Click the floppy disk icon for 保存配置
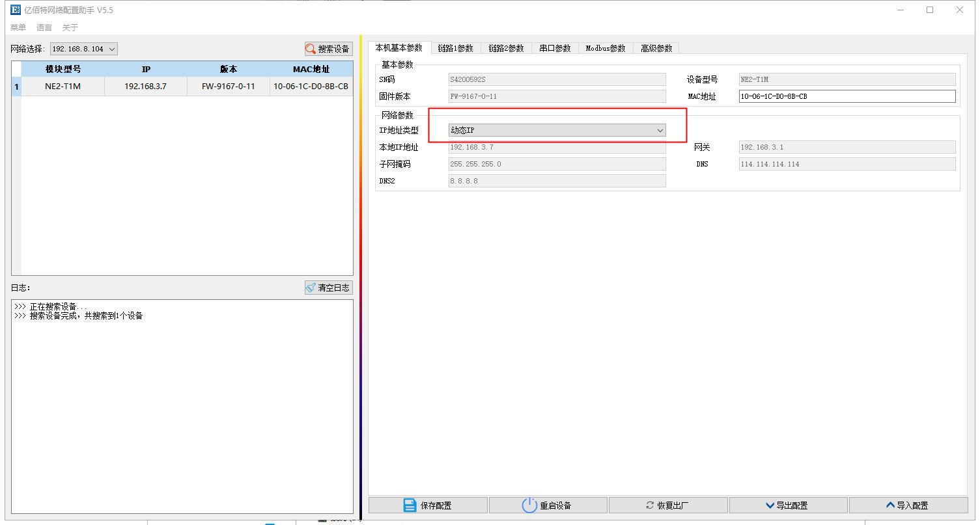 coord(410,505)
